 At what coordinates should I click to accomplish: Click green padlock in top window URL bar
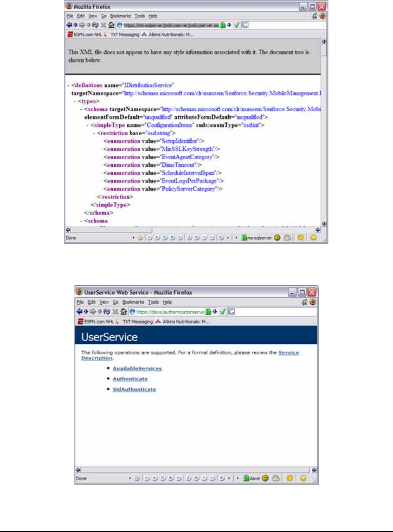(223, 25)
